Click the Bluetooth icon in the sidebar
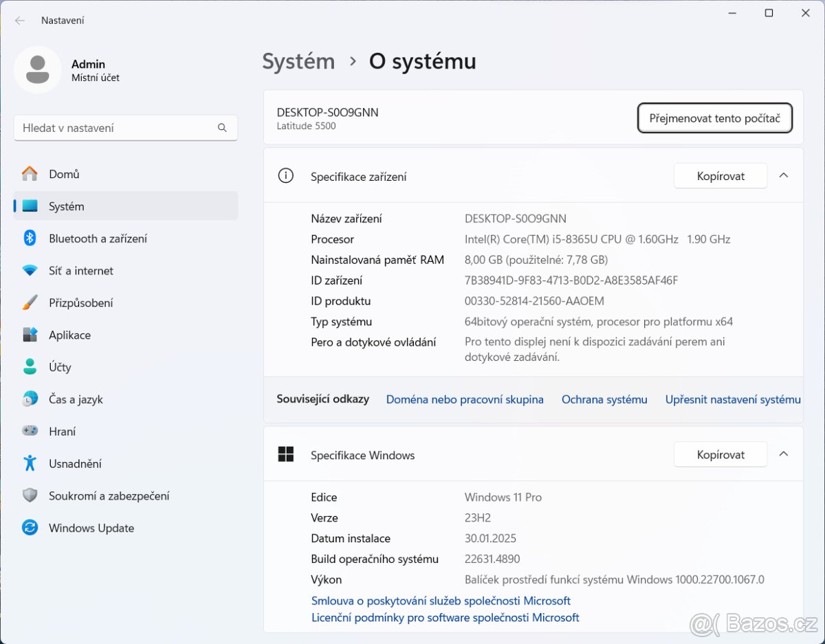The width and height of the screenshot is (825, 644). [x=30, y=238]
